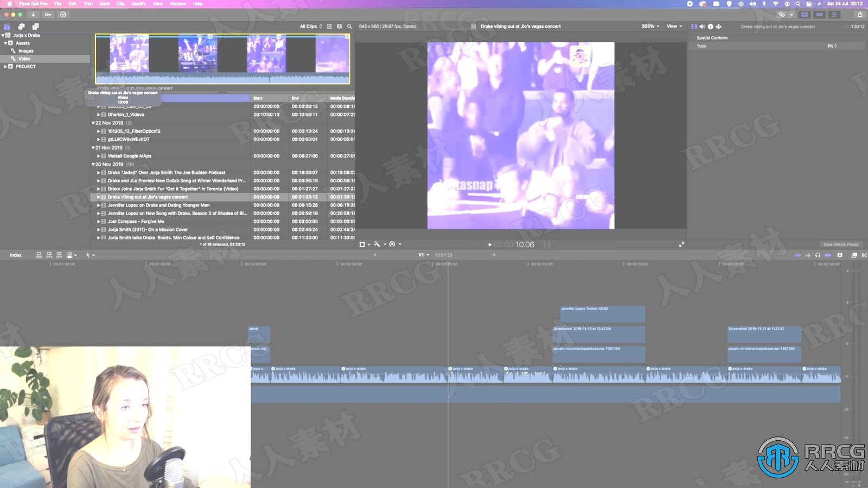
Task: Open retime speed options icon
Action: coord(394,245)
